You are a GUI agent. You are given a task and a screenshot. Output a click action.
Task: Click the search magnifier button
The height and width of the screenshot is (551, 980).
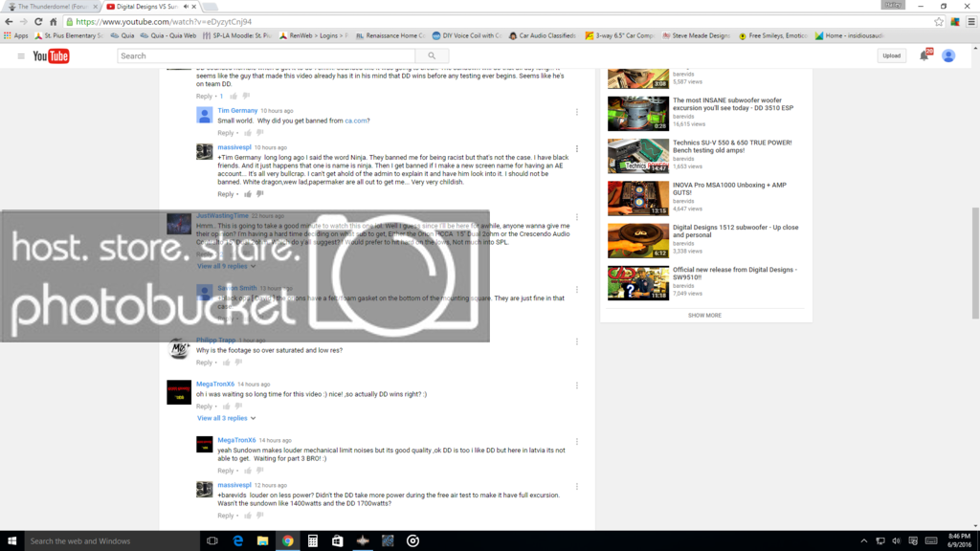coord(432,56)
